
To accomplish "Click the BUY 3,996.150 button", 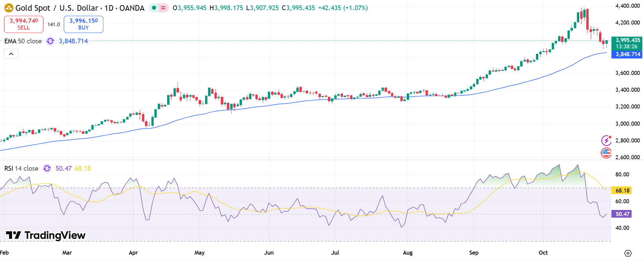I will (x=84, y=24).
